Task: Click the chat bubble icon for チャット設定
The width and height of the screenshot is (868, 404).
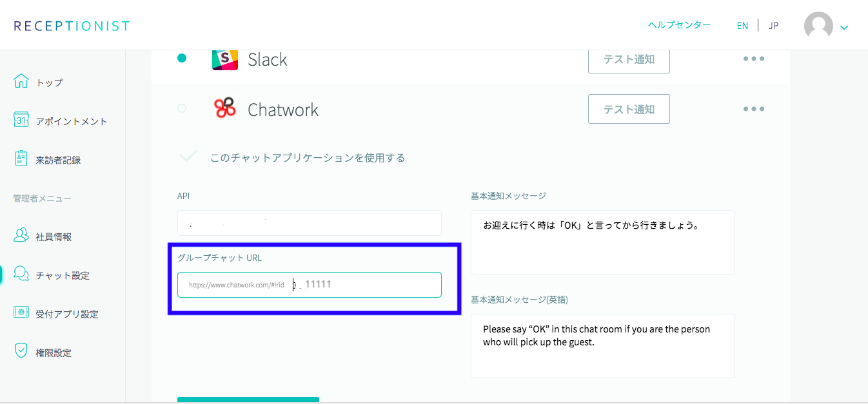Action: (21, 274)
